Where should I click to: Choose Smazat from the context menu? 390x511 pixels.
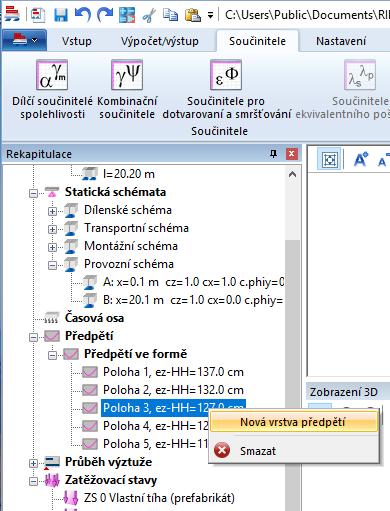point(294,451)
